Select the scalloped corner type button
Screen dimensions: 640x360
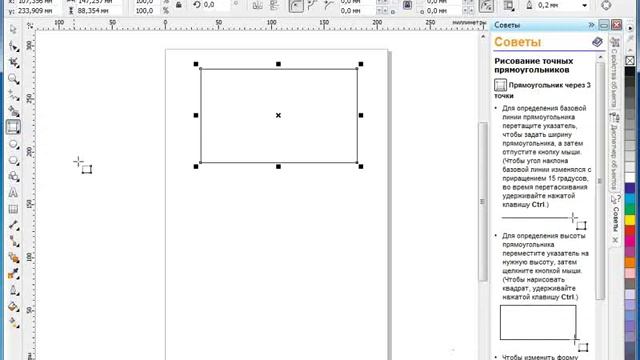pyautogui.click(x=313, y=5)
